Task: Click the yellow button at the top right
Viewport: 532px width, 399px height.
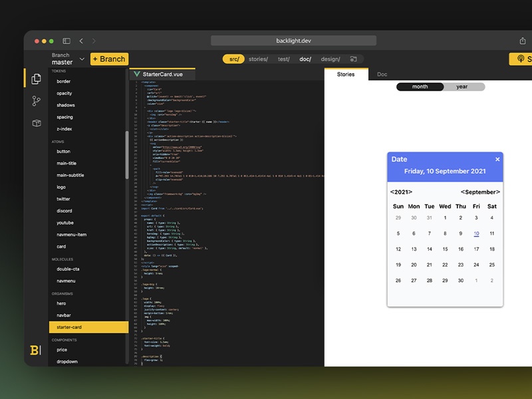Action: pos(521,59)
